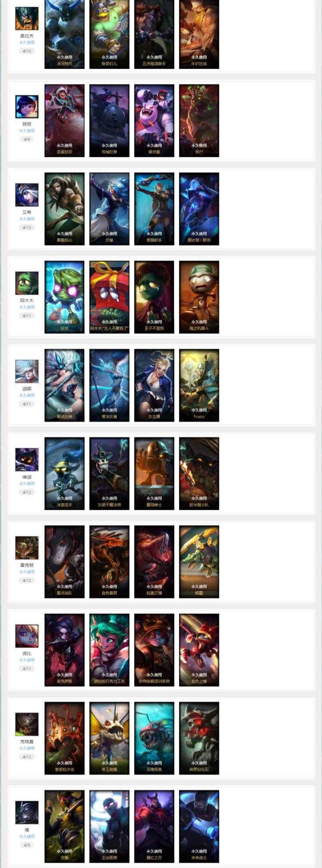Select the 深海怪鱼 Kog'Maw skin card

[x=154, y=738]
